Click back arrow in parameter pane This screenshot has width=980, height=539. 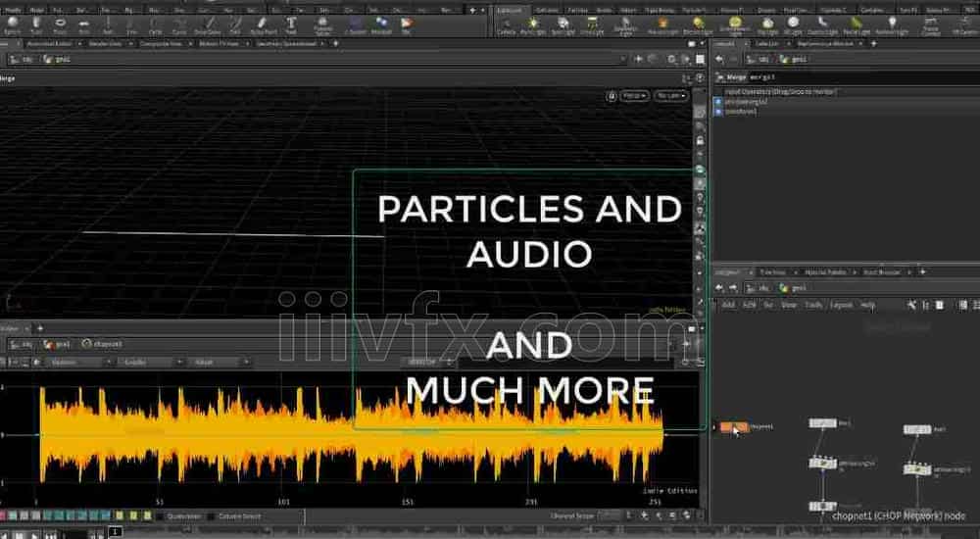[720, 60]
